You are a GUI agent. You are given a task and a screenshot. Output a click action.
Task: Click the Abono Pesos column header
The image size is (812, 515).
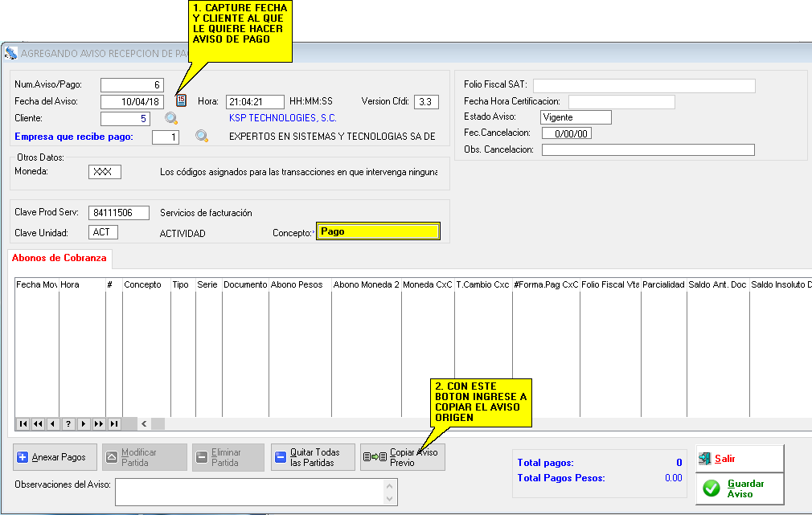click(300, 284)
